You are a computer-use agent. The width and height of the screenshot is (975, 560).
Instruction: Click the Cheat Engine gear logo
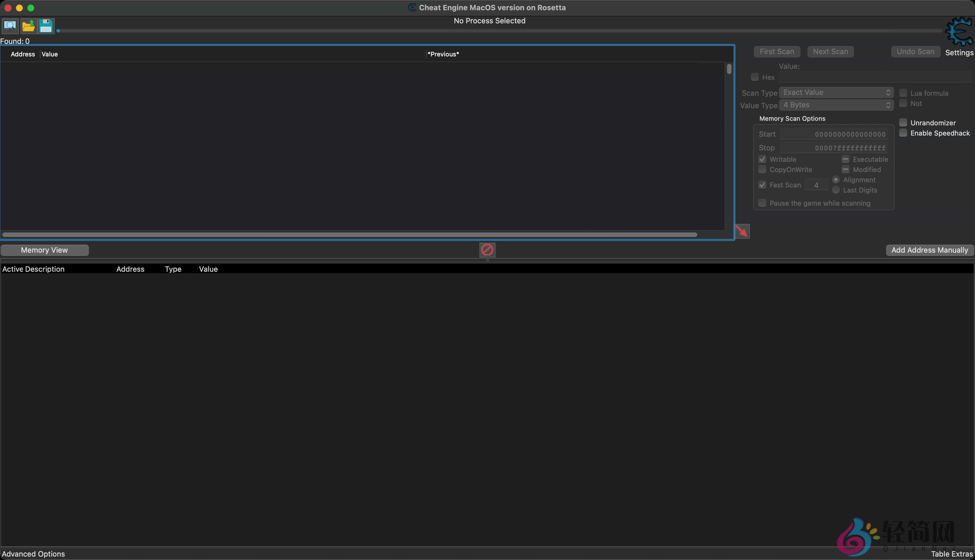(x=959, y=32)
